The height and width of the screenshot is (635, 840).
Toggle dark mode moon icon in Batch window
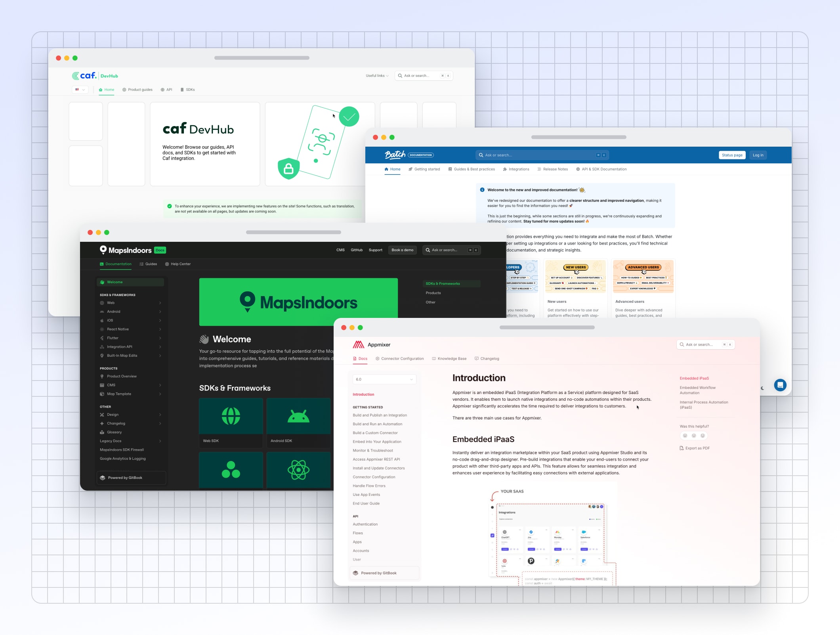tap(762, 388)
